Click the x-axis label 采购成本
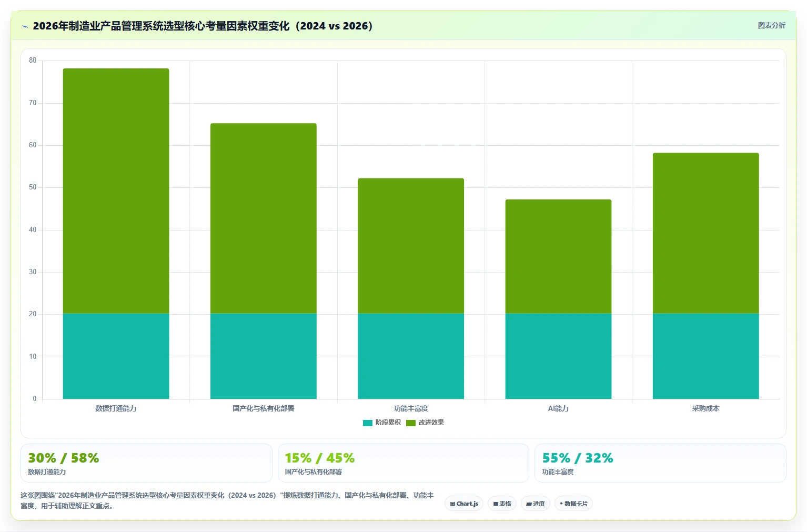 pyautogui.click(x=706, y=408)
